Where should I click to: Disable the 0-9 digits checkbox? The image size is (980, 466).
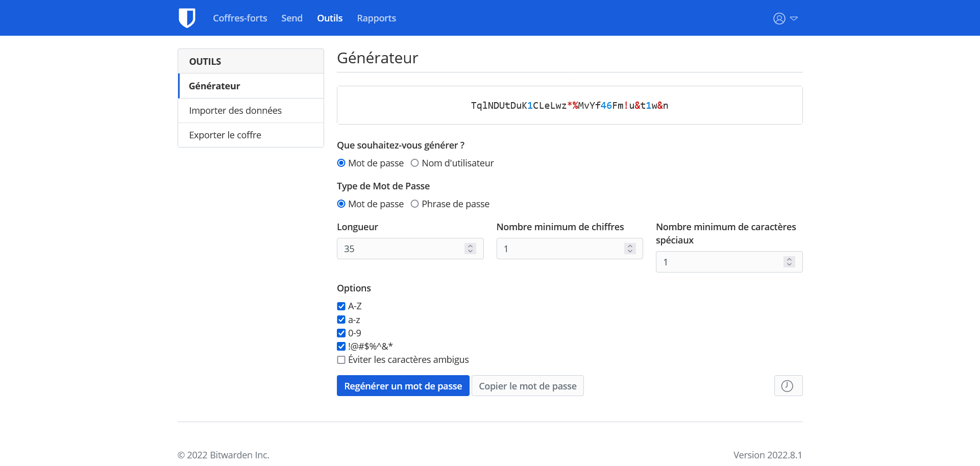click(x=341, y=333)
